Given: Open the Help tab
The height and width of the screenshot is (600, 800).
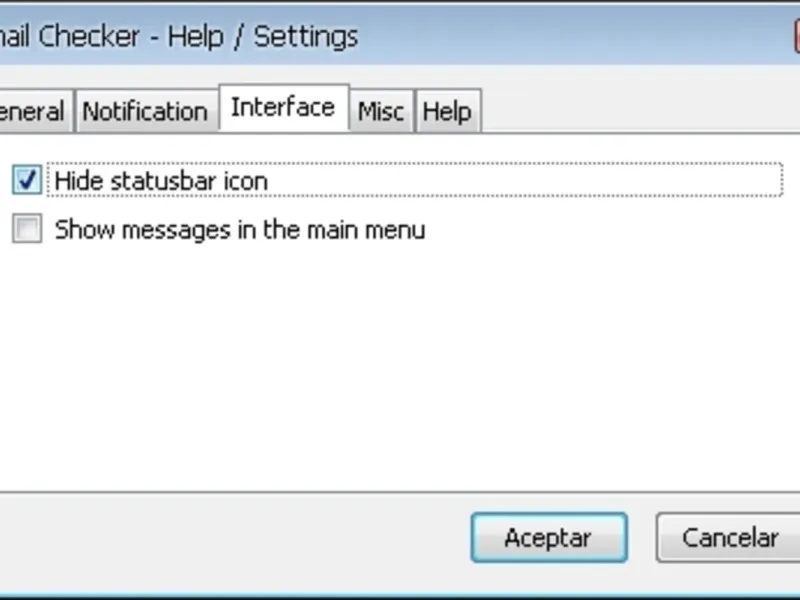Looking at the screenshot, I should (446, 111).
